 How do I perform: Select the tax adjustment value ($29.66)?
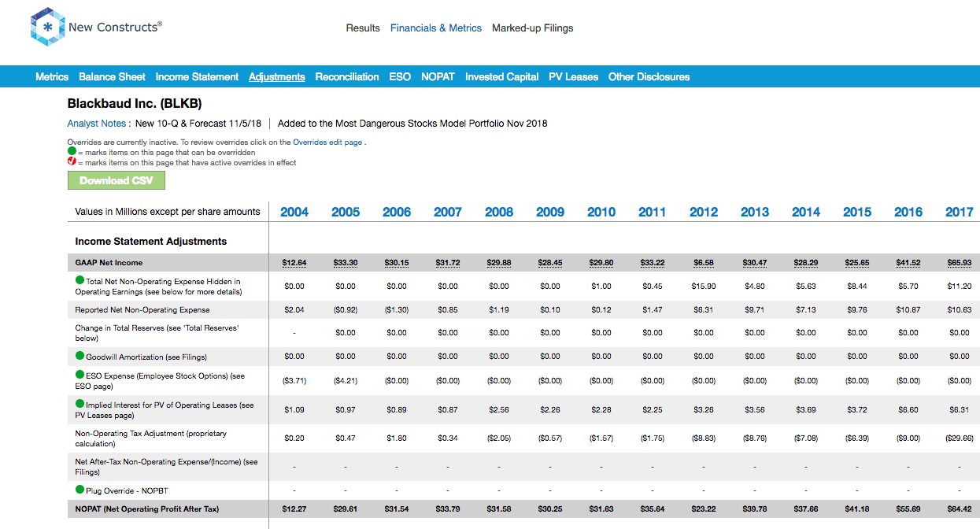coord(960,438)
